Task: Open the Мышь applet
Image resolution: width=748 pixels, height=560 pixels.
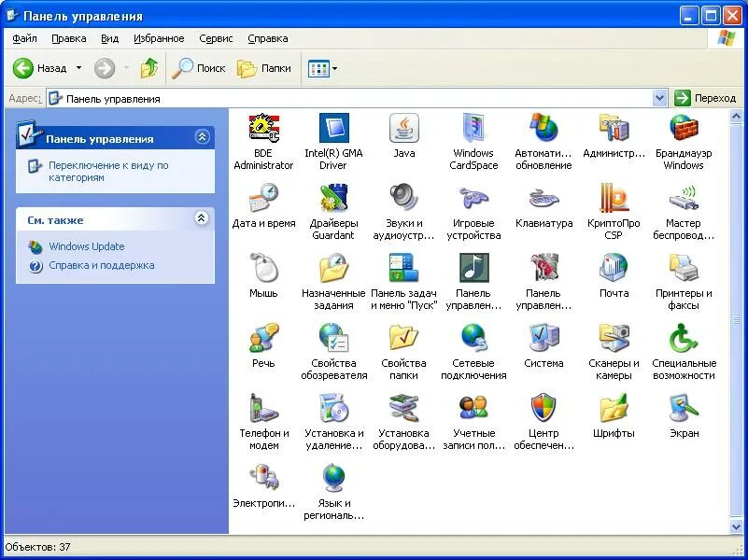Action: [x=263, y=268]
